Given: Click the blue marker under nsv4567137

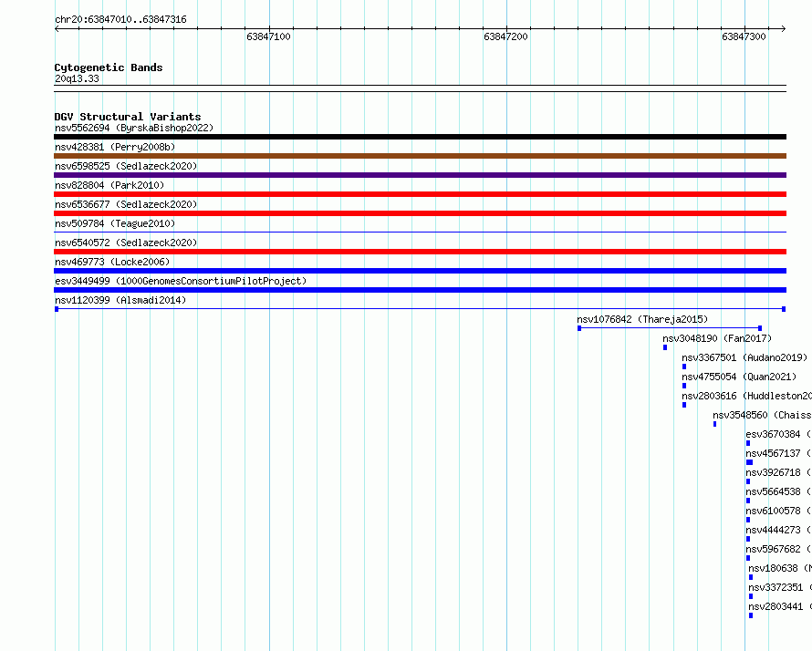Looking at the screenshot, I should [749, 462].
